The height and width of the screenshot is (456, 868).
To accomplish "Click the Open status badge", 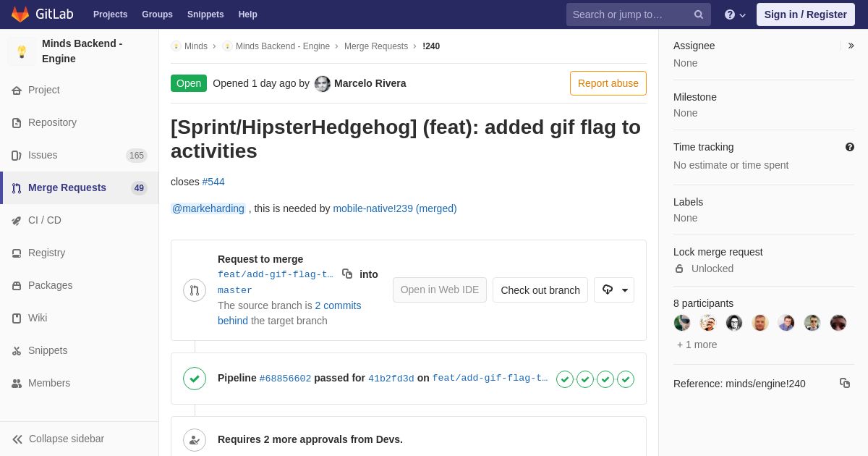I will pos(189,83).
